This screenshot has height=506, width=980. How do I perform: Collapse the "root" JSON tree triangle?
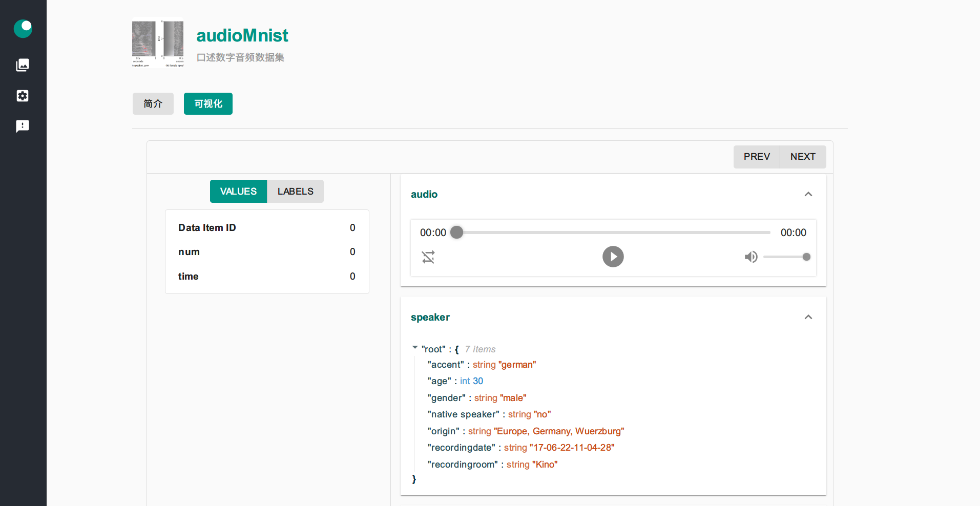coord(415,348)
